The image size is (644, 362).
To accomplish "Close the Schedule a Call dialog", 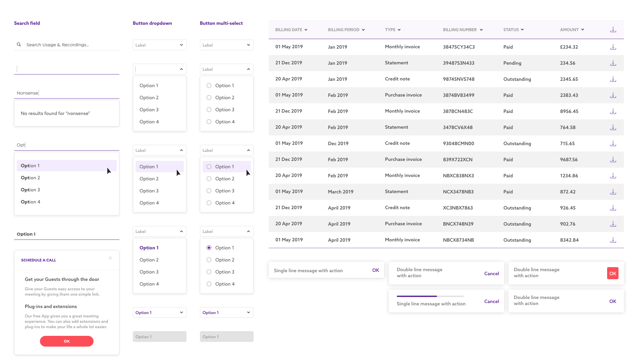I will (110, 258).
